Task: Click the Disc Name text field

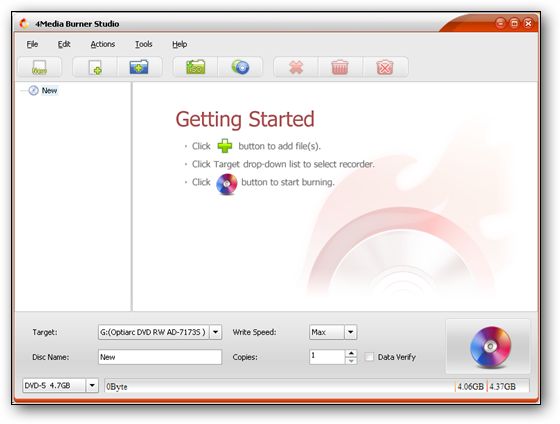Action: 160,357
